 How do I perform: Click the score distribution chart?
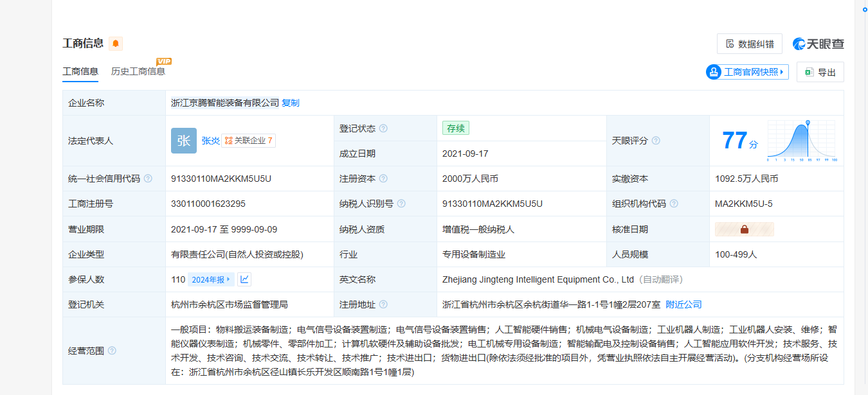802,140
